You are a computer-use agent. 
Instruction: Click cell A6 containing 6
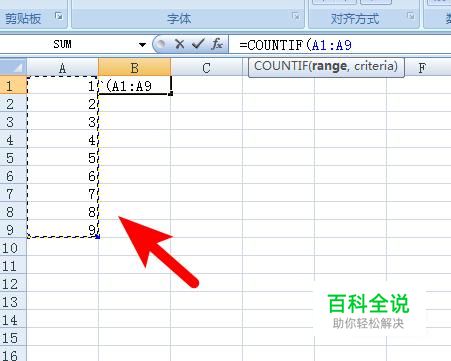pos(63,175)
